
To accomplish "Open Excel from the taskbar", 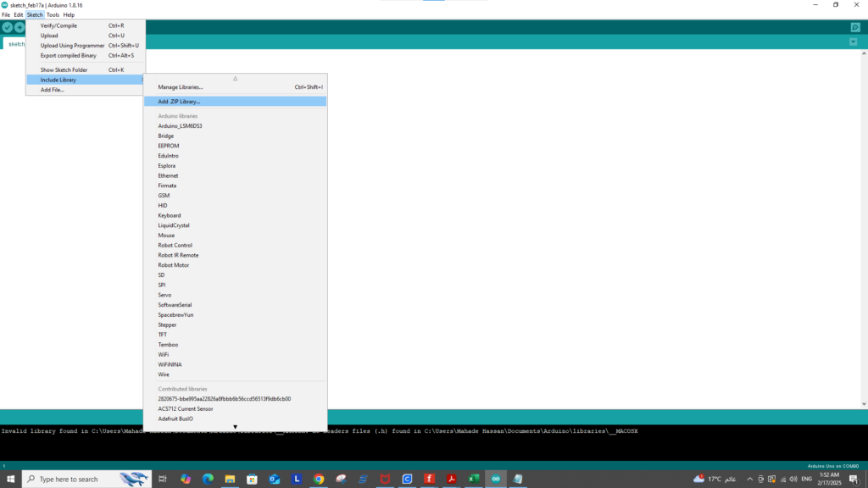I will click(474, 480).
